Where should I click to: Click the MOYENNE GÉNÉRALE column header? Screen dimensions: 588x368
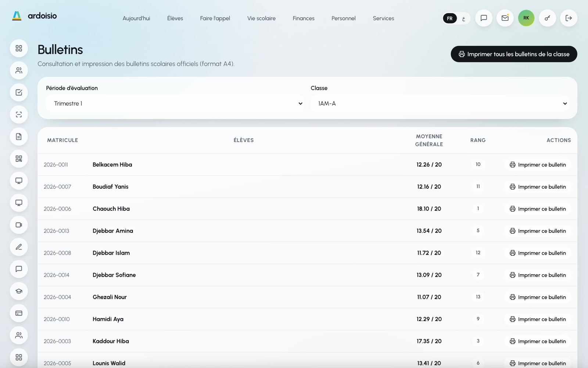tap(429, 140)
